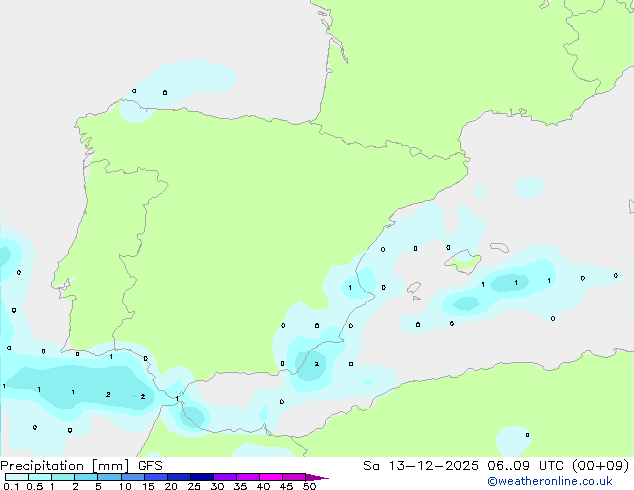Click the '30' legend label
The height and width of the screenshot is (490, 634).
click(217, 486)
